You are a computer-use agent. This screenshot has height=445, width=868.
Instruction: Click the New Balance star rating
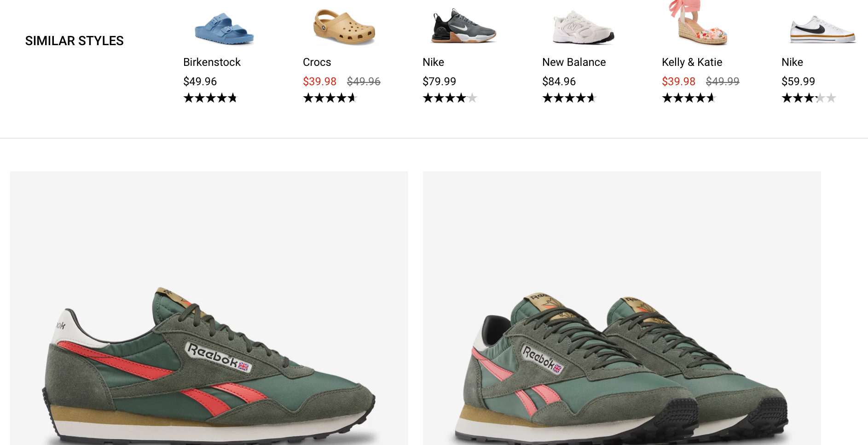click(x=569, y=98)
